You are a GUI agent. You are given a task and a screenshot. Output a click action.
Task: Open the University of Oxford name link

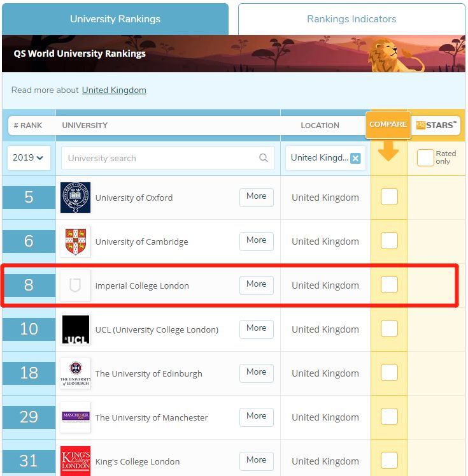(x=134, y=198)
